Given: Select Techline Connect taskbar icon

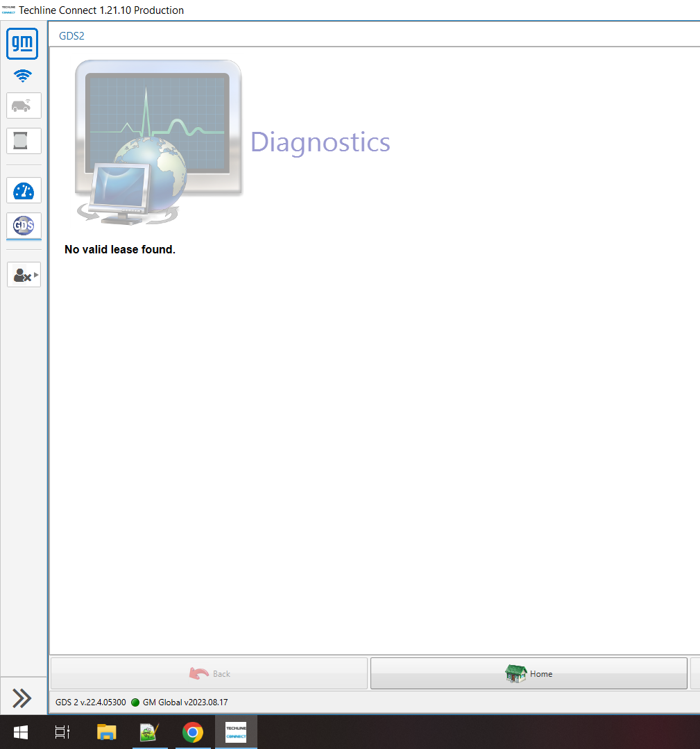Looking at the screenshot, I should [x=236, y=732].
